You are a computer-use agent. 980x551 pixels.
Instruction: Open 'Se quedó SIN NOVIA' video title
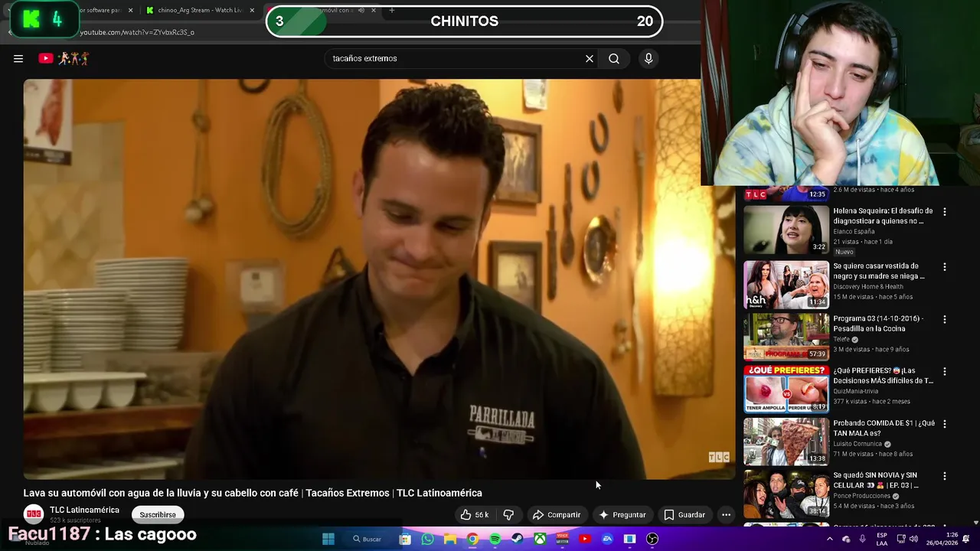(876, 480)
